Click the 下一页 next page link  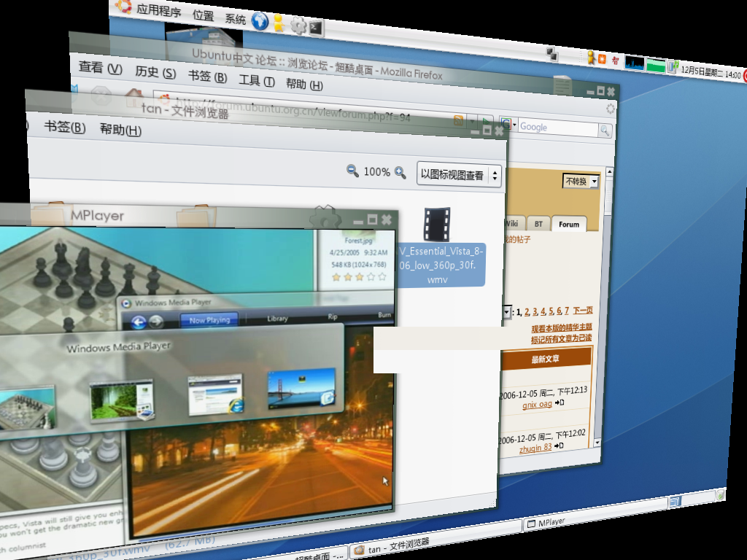pyautogui.click(x=583, y=311)
